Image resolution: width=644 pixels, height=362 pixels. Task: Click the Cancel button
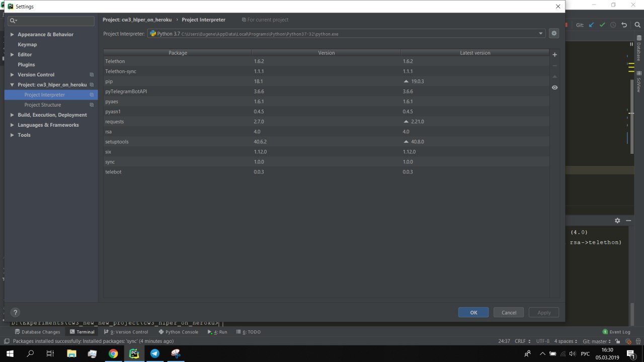pos(509,312)
